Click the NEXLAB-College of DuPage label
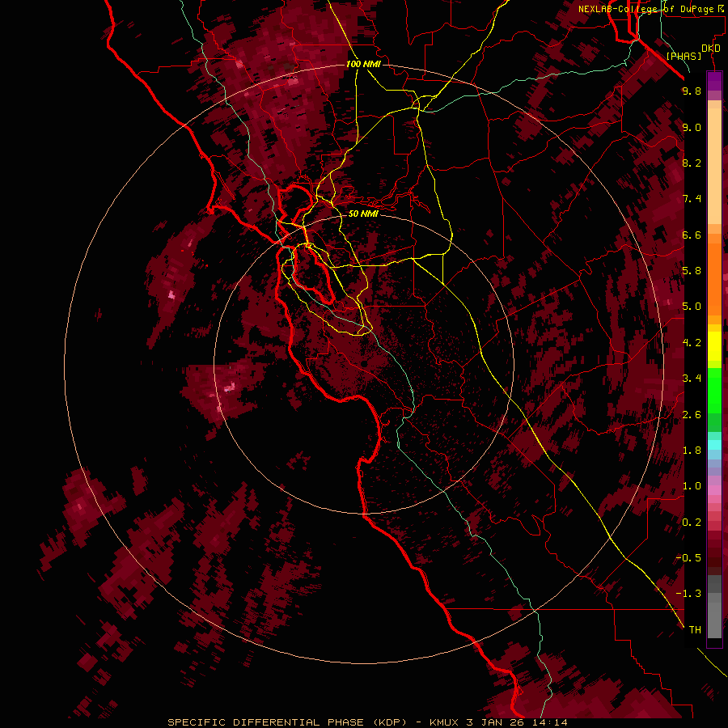 click(x=645, y=9)
